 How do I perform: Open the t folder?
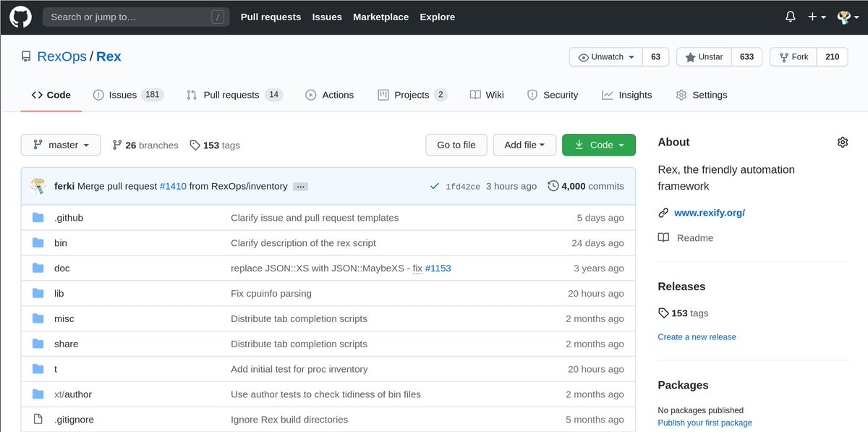[56, 369]
